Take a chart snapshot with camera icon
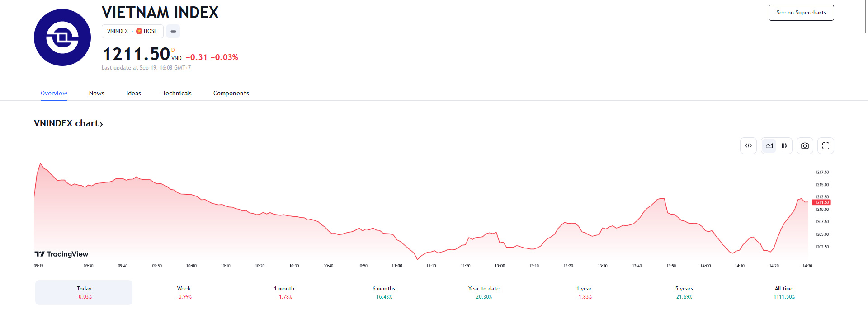The height and width of the screenshot is (332, 868). coord(805,146)
